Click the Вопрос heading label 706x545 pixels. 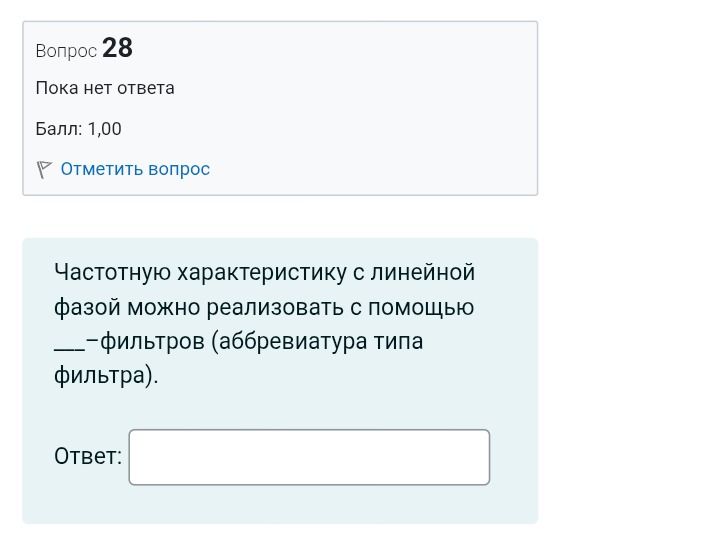click(x=66, y=51)
